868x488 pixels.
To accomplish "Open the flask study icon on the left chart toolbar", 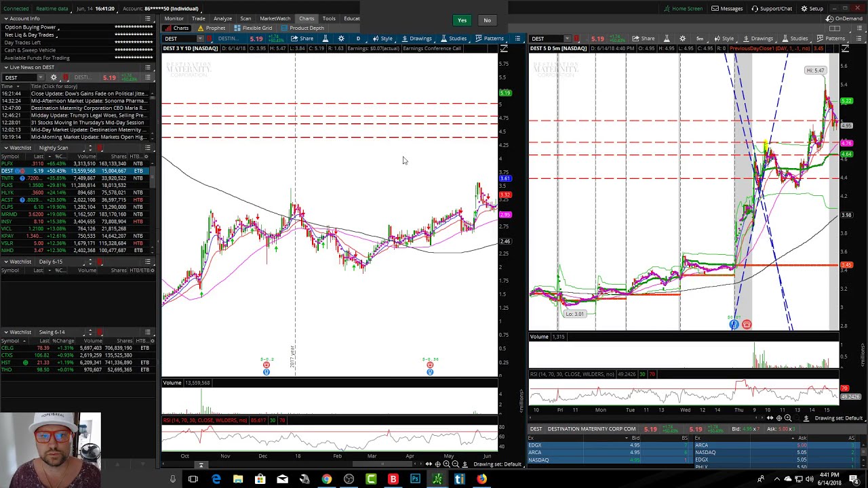I will pos(325,39).
